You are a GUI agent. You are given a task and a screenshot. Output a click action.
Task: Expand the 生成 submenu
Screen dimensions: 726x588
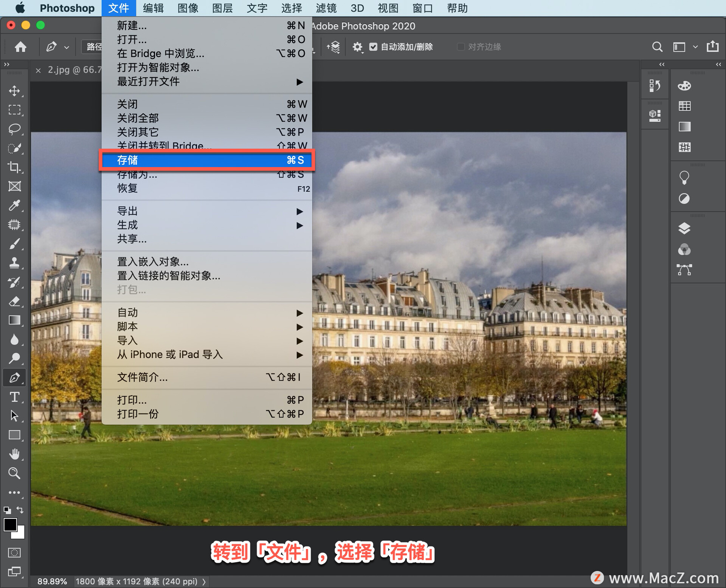[x=207, y=225]
